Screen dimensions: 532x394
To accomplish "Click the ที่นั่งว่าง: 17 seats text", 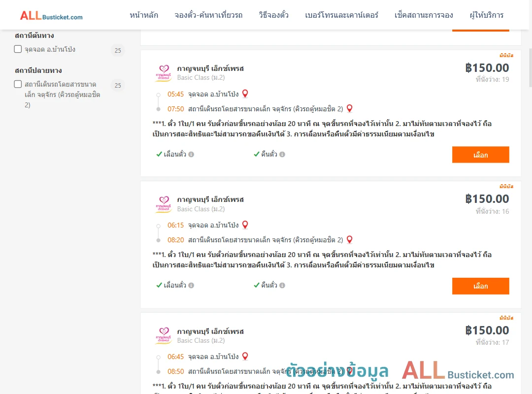I will pyautogui.click(x=492, y=342).
